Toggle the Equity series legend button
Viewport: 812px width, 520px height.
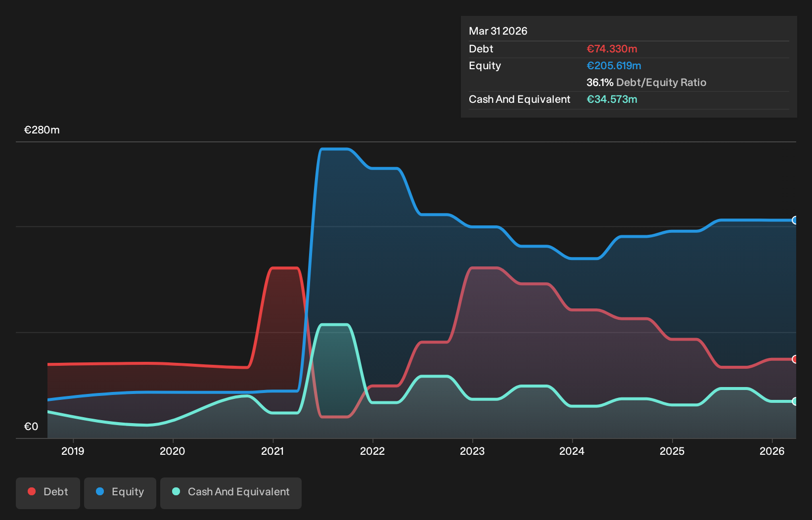click(120, 493)
